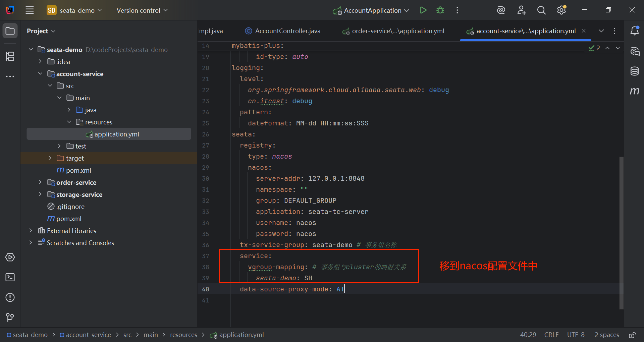
Task: Show hidden editor tabs dropdown
Action: pyautogui.click(x=601, y=31)
